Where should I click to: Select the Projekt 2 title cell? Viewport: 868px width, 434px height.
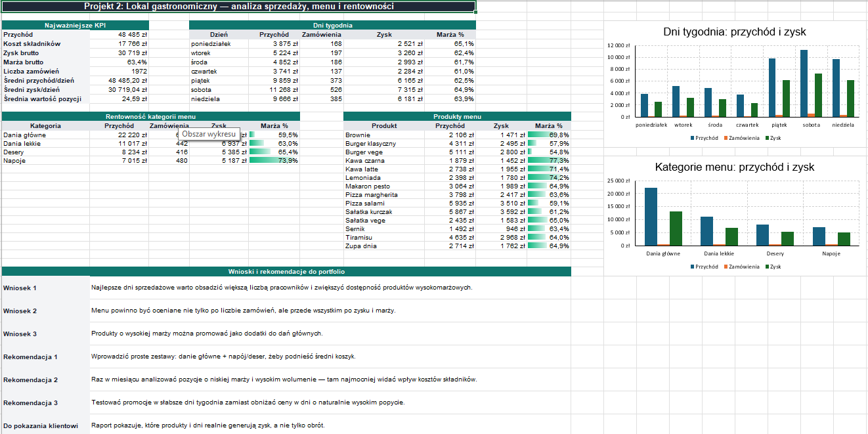tap(239, 7)
